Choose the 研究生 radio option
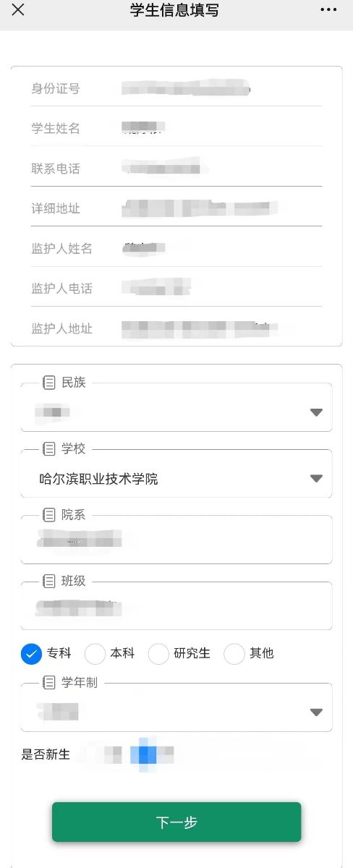 [x=158, y=654]
